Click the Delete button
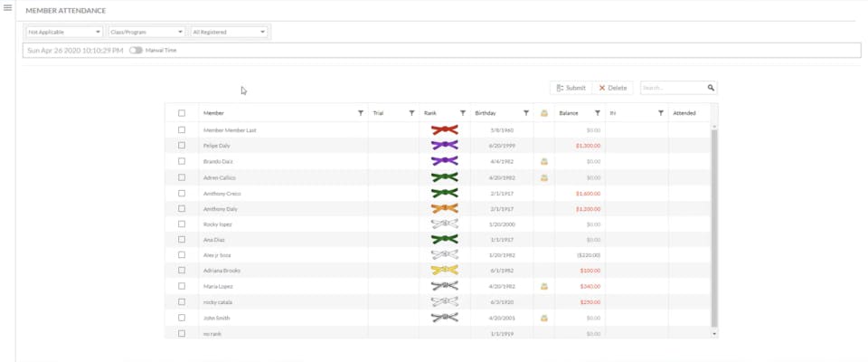Image resolution: width=868 pixels, height=362 pixels. click(x=613, y=88)
